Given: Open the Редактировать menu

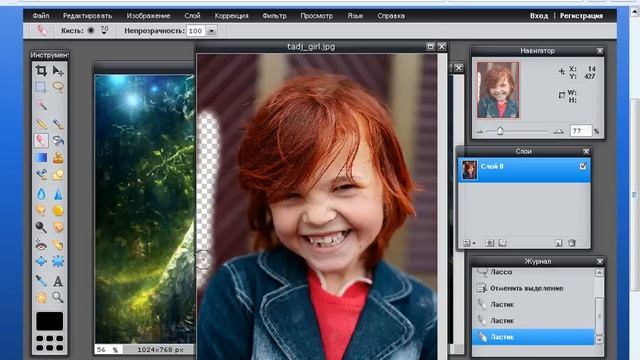Looking at the screenshot, I should tap(87, 16).
